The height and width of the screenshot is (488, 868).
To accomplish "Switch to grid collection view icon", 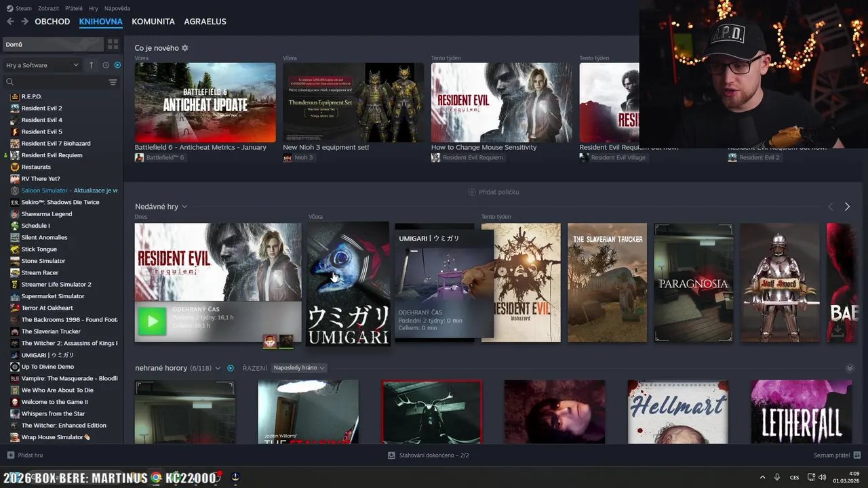I will pyautogui.click(x=113, y=44).
